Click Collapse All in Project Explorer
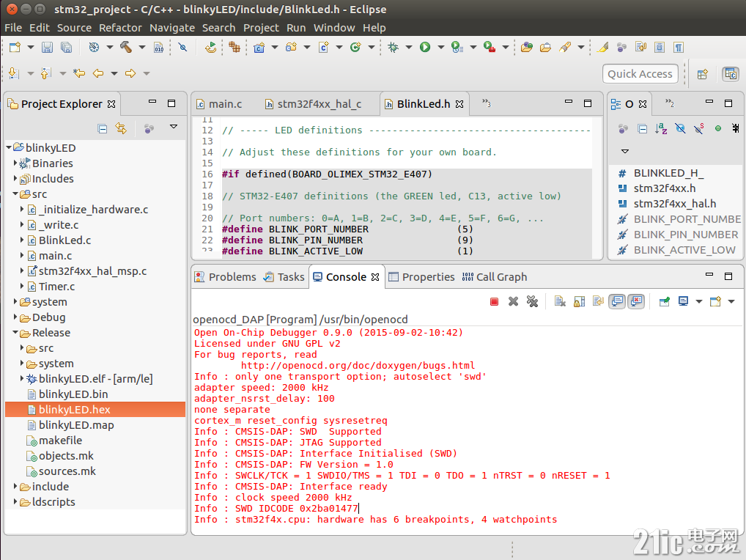Image resolution: width=746 pixels, height=560 pixels. [x=103, y=128]
